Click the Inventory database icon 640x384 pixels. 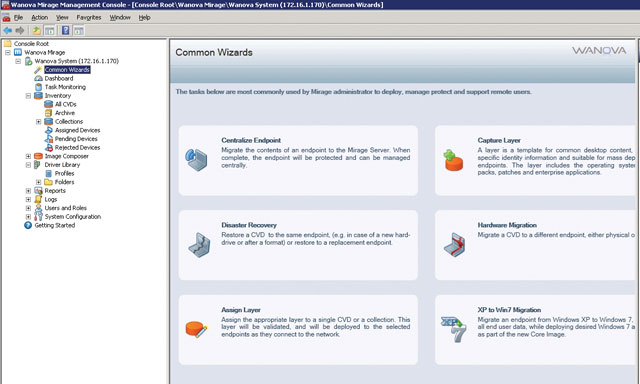click(38, 95)
